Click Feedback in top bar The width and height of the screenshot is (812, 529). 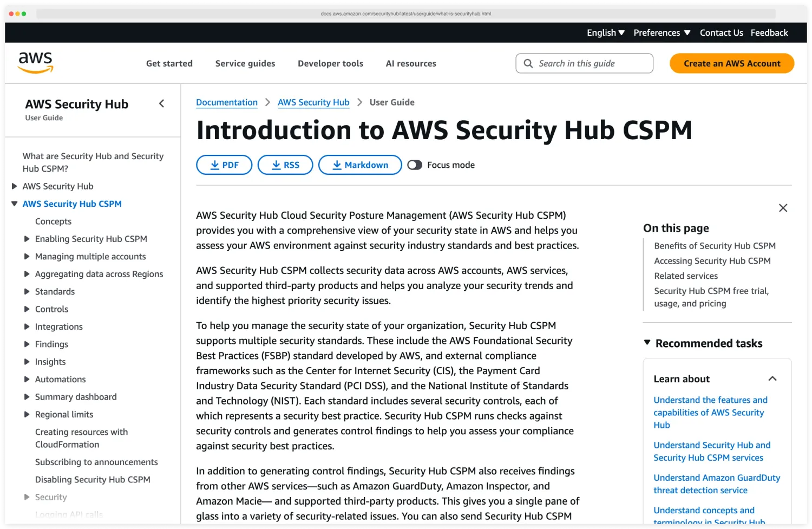tap(769, 33)
